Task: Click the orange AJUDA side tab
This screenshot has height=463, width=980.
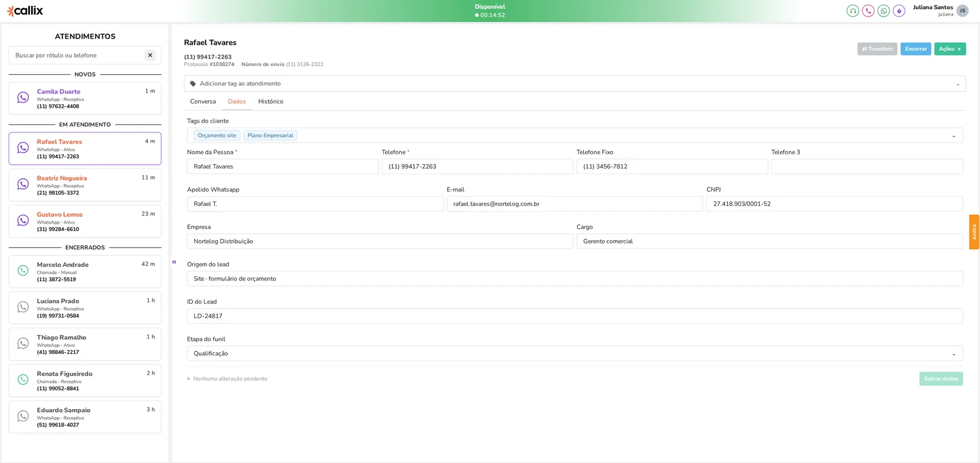Action: (x=974, y=232)
